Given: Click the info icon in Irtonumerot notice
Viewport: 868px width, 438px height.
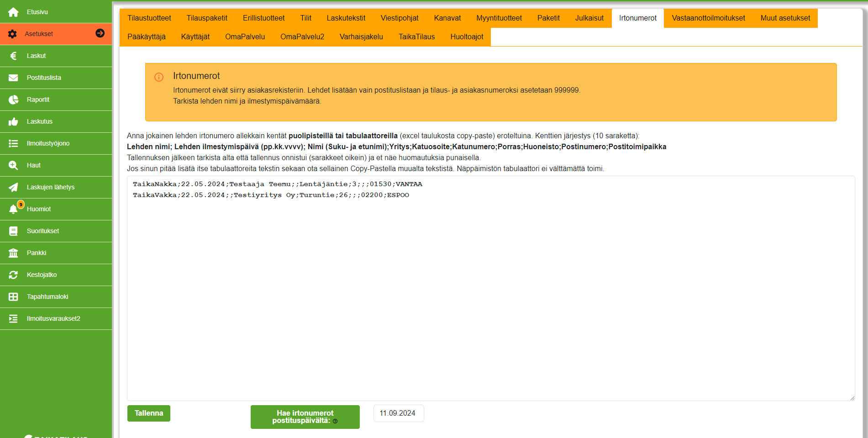Looking at the screenshot, I should [159, 77].
